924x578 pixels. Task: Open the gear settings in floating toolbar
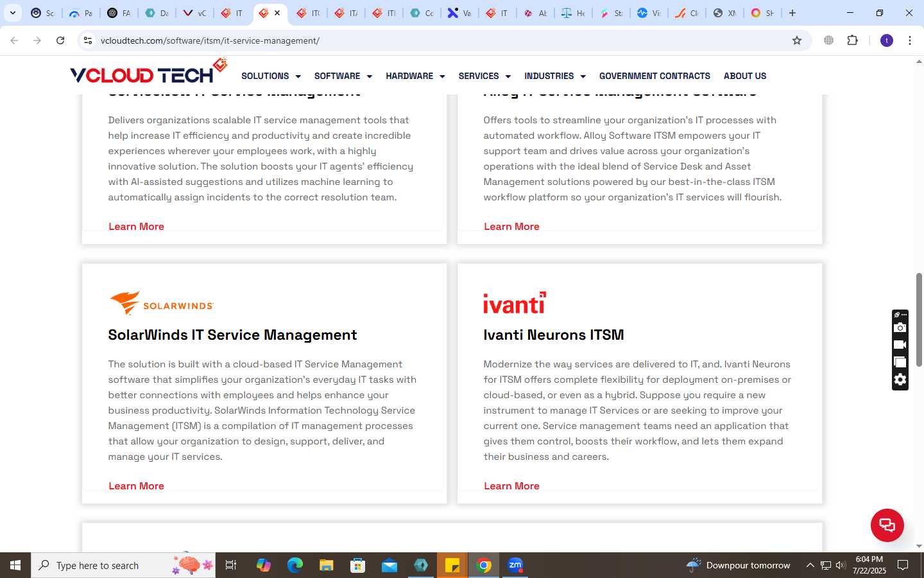pos(900,380)
